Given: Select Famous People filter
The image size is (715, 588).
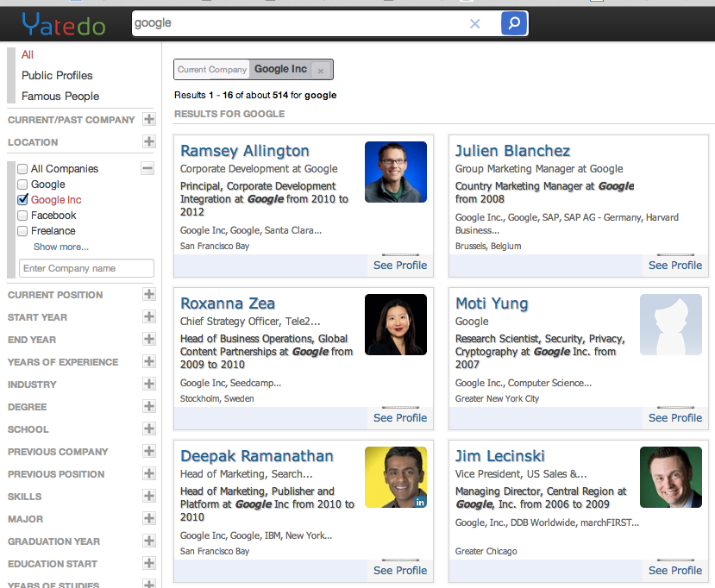Looking at the screenshot, I should (x=60, y=97).
